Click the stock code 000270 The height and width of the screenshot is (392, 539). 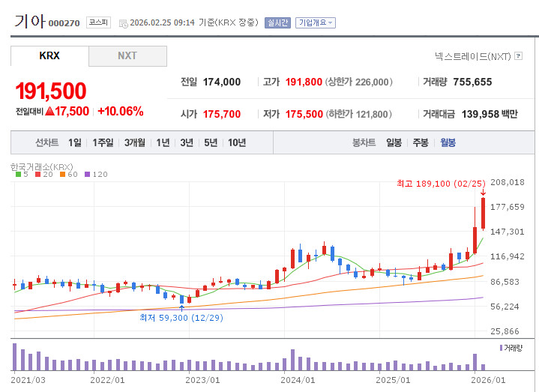point(64,23)
